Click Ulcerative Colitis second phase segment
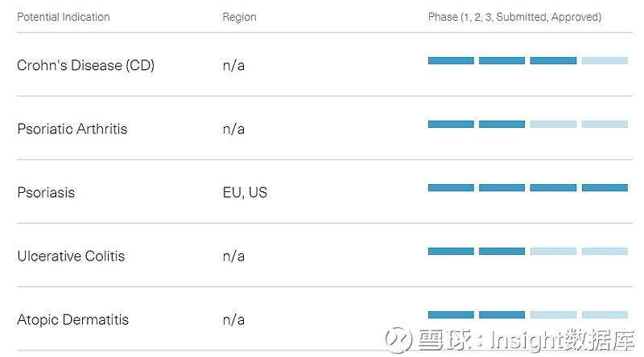This screenshot has height=357, width=644. pos(502,252)
